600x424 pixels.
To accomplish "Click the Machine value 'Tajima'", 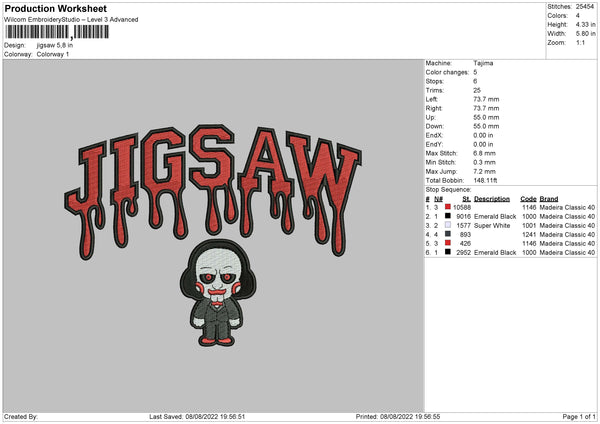I will click(x=483, y=63).
